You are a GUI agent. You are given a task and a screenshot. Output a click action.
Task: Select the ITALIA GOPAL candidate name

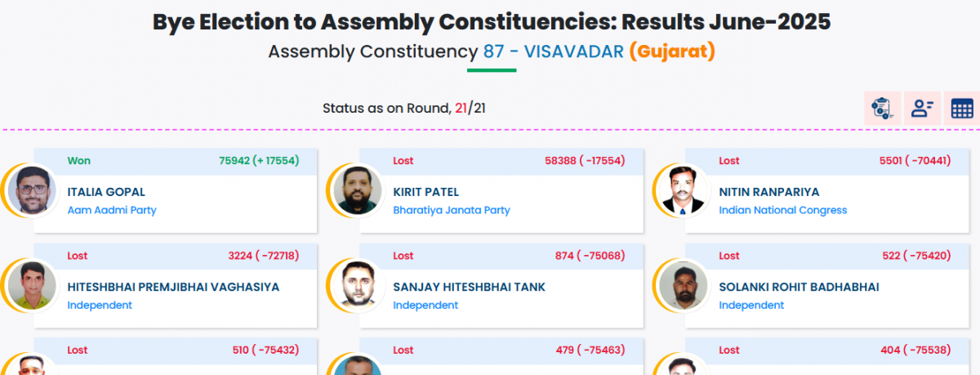point(106,192)
